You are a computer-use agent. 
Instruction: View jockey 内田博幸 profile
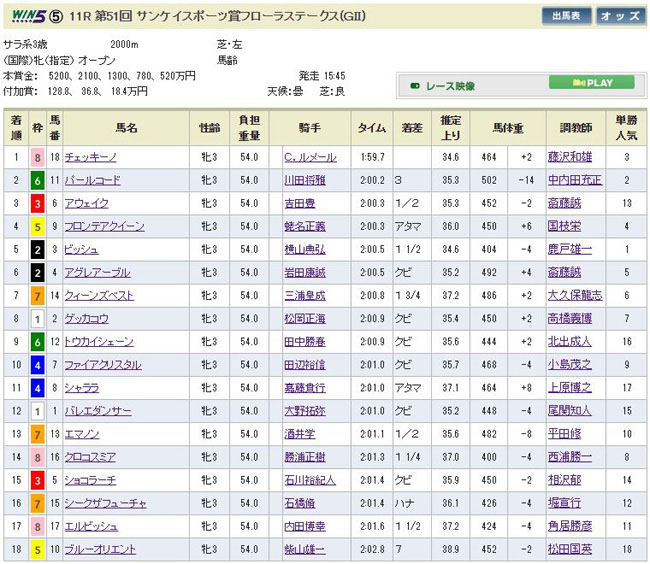[x=304, y=526]
